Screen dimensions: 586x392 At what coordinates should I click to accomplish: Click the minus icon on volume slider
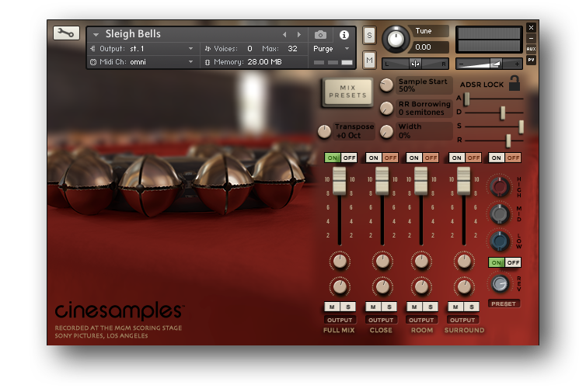pos(461,64)
